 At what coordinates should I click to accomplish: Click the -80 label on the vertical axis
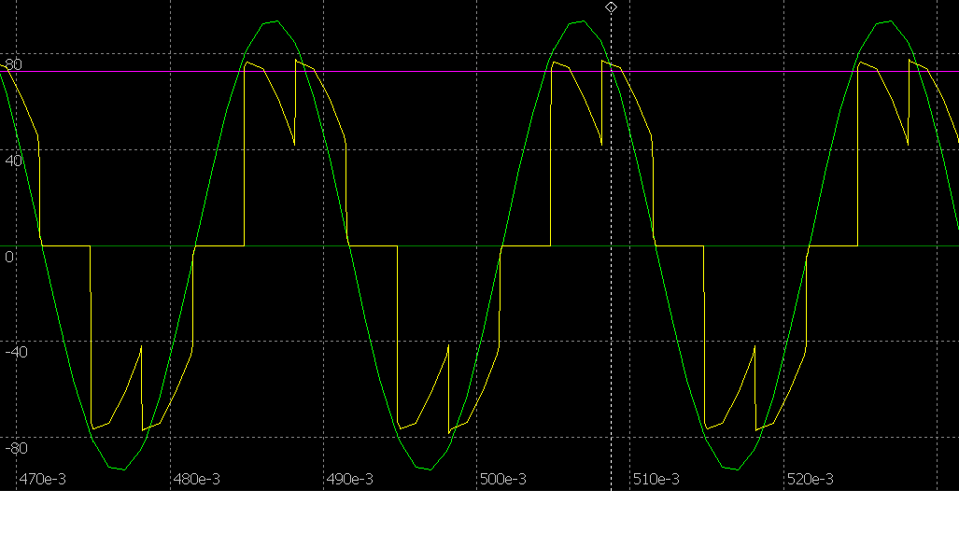(16, 448)
